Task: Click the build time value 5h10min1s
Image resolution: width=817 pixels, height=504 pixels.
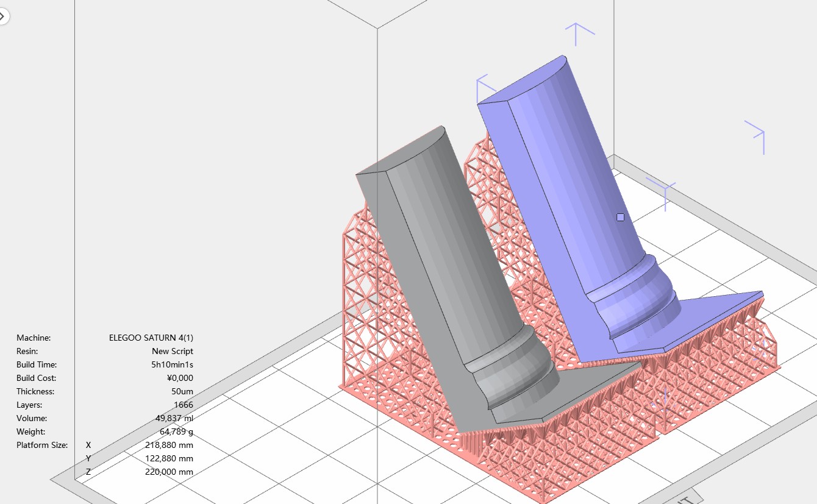Action: [x=172, y=364]
